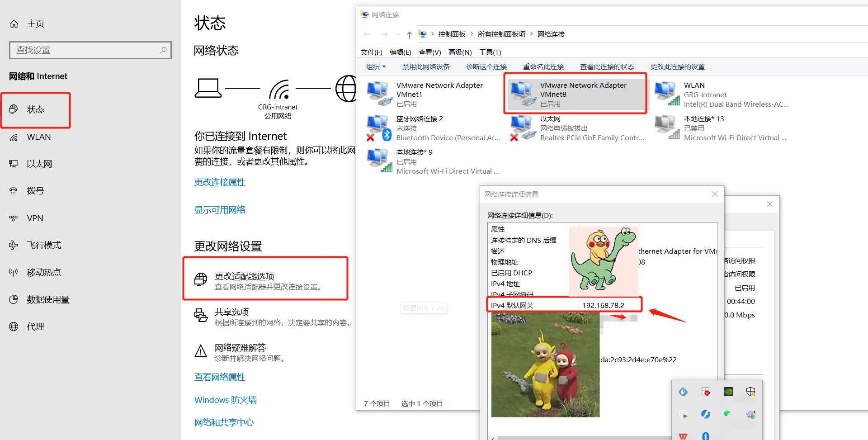Open 查看(V) menu in 网络连接 window
Image resolution: width=868 pixels, height=440 pixels.
[x=430, y=52]
